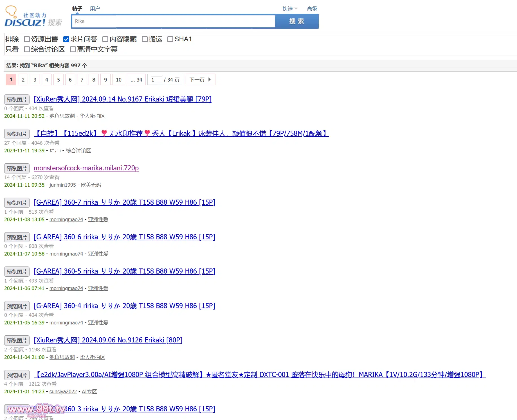Screen dimensions: 517x420
Task: Go to results page 10
Action: 119,80
